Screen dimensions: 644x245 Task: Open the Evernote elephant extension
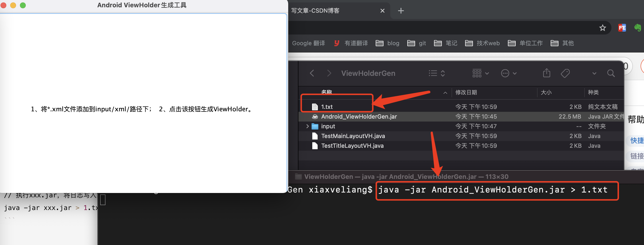[638, 28]
